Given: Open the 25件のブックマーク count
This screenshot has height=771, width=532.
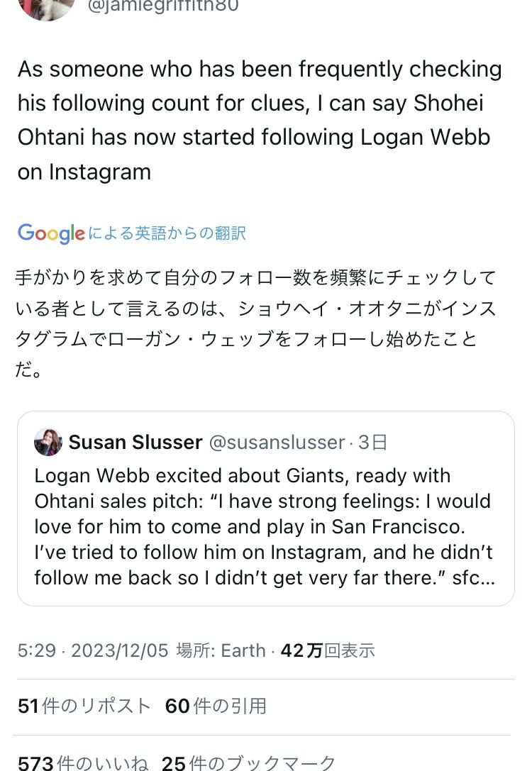Looking at the screenshot, I should [x=248, y=762].
